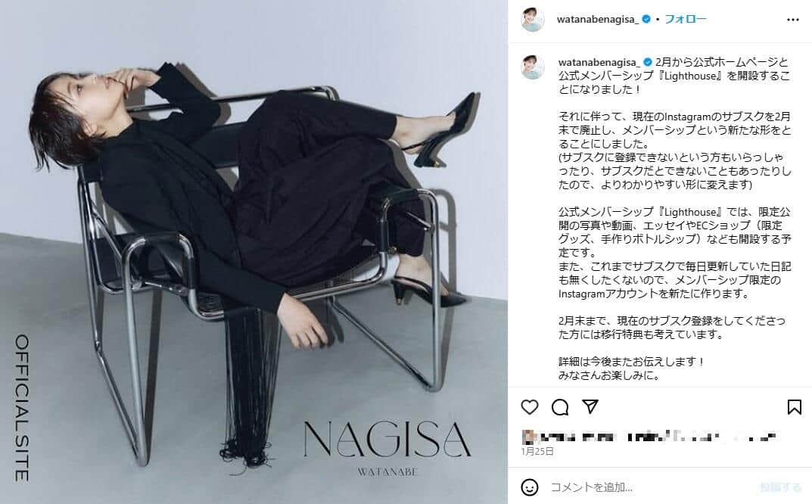The image size is (812, 504).
Task: Click the NAGISA WATANABE logo on the photo
Action: tap(387, 447)
